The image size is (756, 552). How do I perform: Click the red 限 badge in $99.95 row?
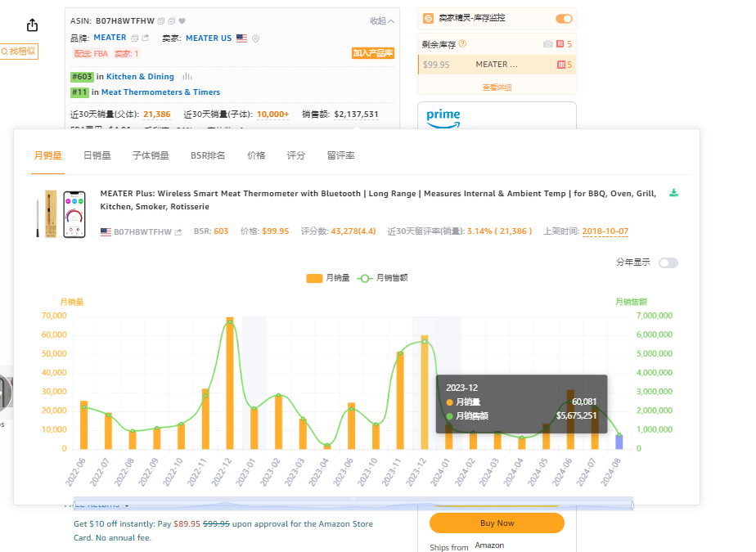coord(561,65)
